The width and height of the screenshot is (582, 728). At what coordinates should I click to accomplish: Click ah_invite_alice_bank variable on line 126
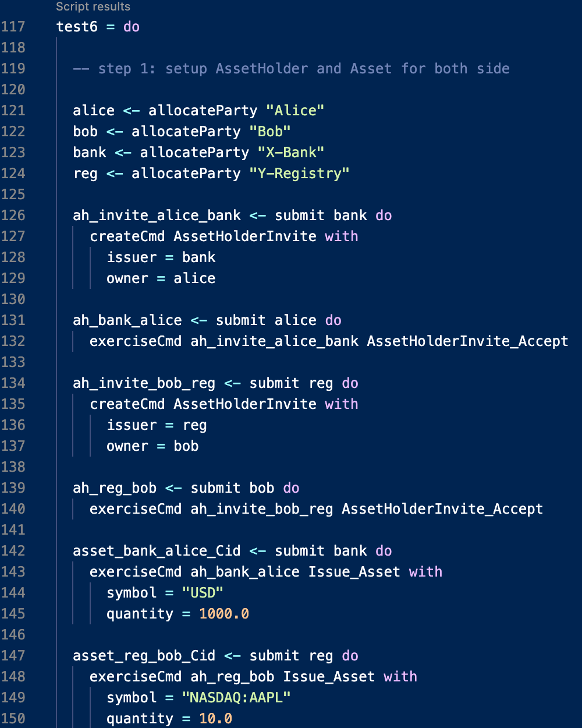point(157,215)
